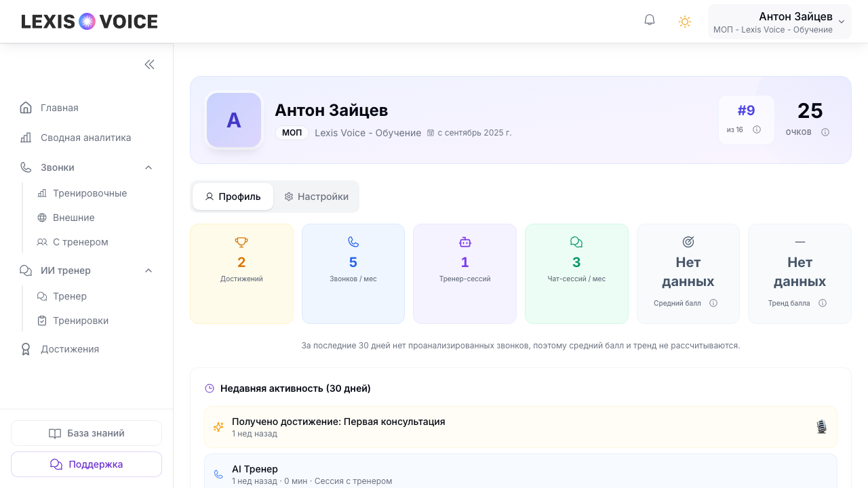This screenshot has width=868, height=488.
Task: Click the chat icon on the Чат-сессий card
Action: (576, 242)
